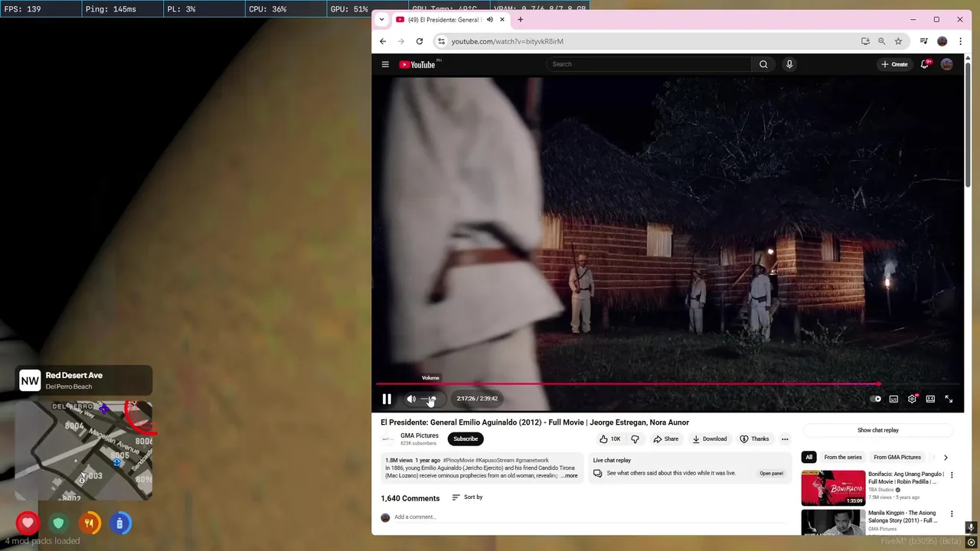Switch to theater mode

[930, 399]
